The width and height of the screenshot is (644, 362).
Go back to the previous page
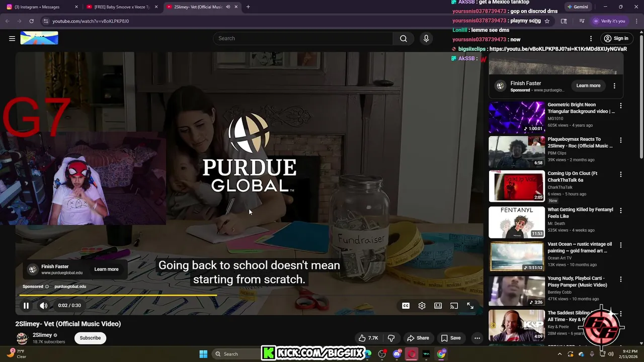[7, 21]
